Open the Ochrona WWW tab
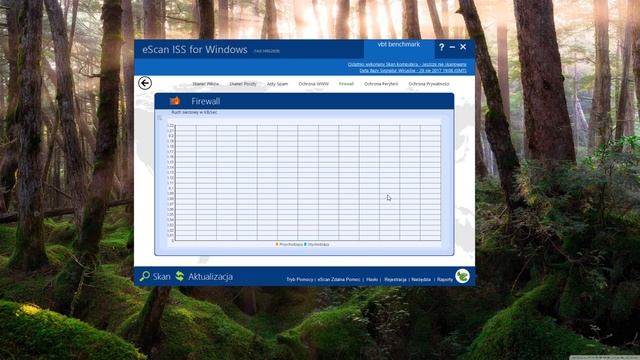Viewport: 640px width, 360px height. point(313,84)
